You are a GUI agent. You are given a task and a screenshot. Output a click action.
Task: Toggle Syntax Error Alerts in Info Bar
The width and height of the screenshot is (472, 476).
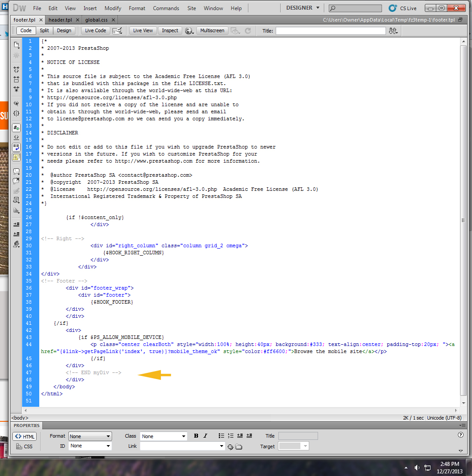(16, 157)
